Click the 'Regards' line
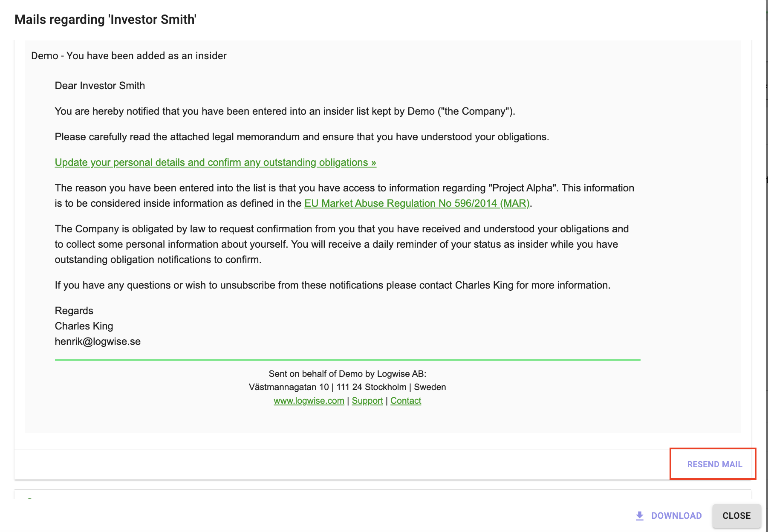This screenshot has width=768, height=532. [x=74, y=311]
